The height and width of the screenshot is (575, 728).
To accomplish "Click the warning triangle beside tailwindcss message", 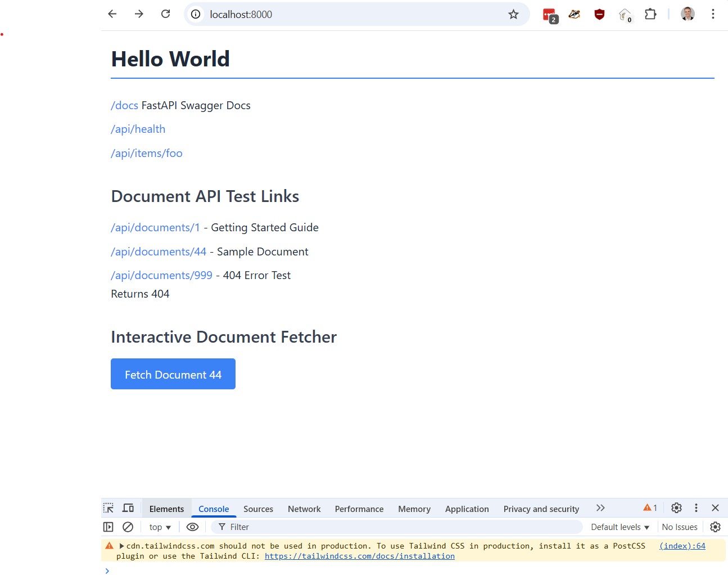I will [x=109, y=546].
